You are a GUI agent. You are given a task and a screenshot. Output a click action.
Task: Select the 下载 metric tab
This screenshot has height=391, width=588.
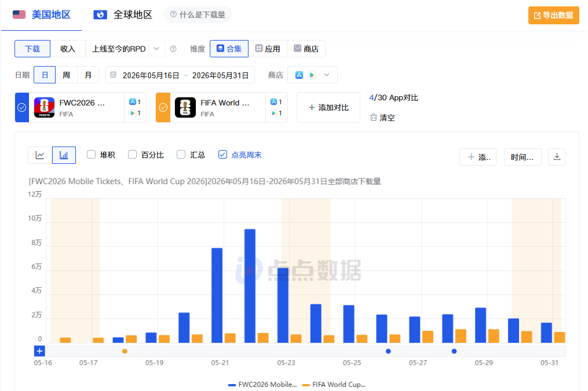click(x=32, y=49)
